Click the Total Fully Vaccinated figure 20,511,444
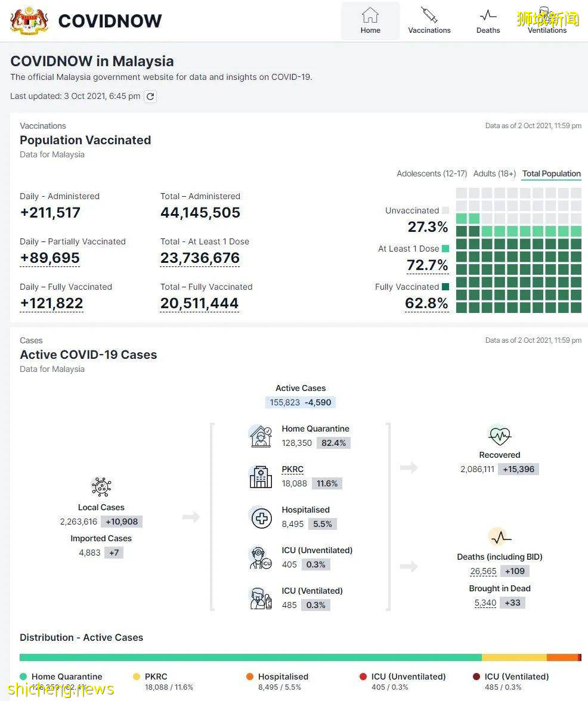The image size is (588, 701). tap(199, 303)
